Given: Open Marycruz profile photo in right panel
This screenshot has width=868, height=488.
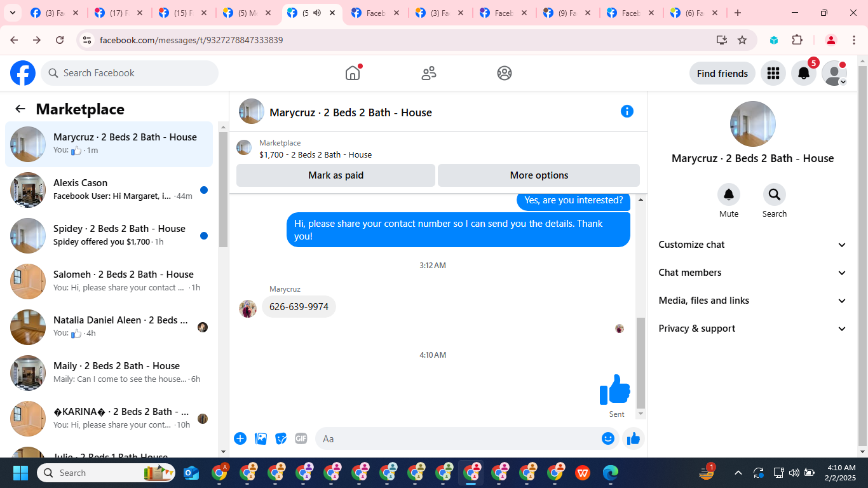Looking at the screenshot, I should [753, 124].
